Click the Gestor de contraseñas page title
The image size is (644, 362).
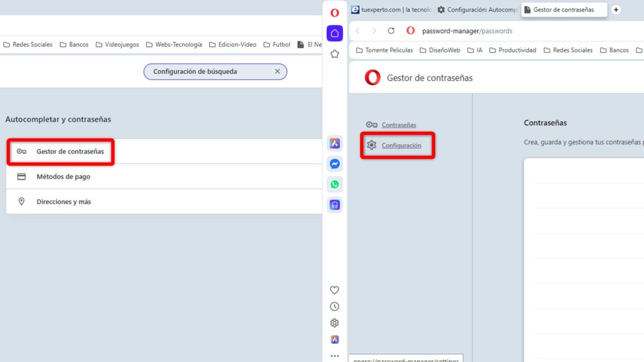click(x=430, y=78)
